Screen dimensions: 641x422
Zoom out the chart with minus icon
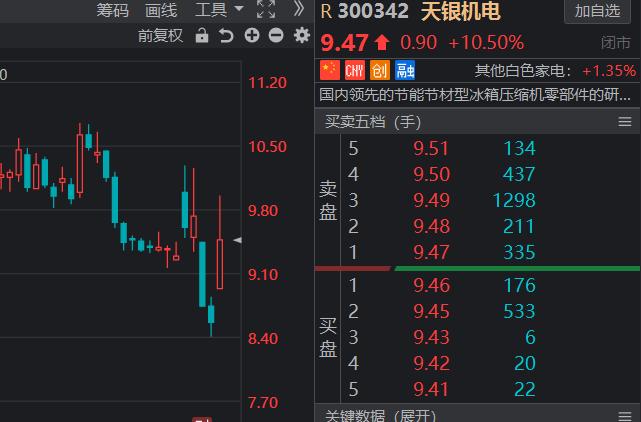click(x=276, y=36)
